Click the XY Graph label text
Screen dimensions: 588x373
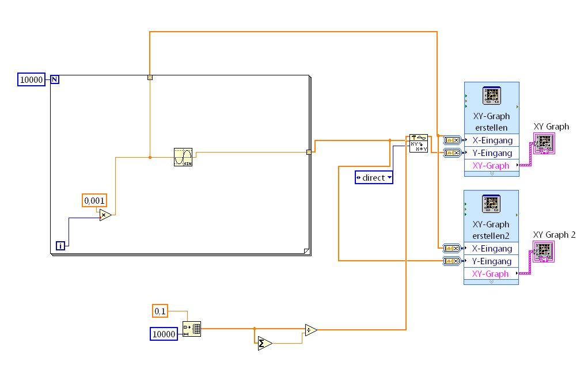tap(551, 127)
